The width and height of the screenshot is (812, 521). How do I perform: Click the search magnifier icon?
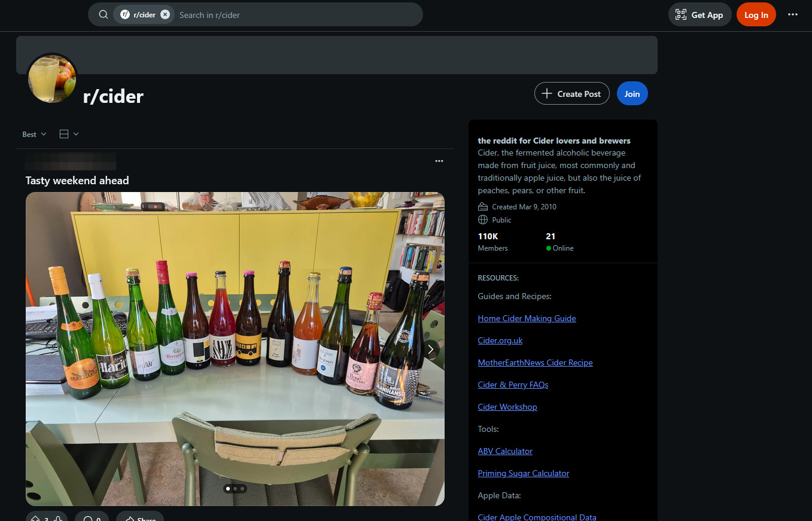(104, 14)
